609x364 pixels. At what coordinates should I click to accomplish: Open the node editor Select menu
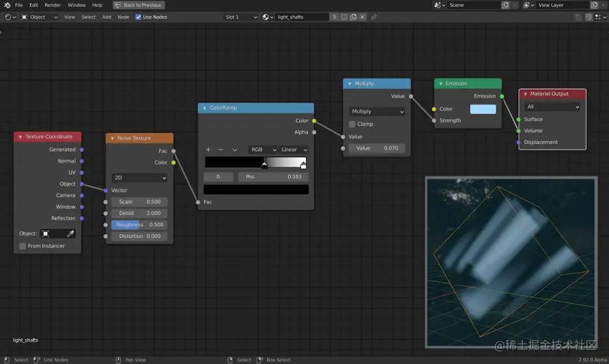click(x=89, y=17)
